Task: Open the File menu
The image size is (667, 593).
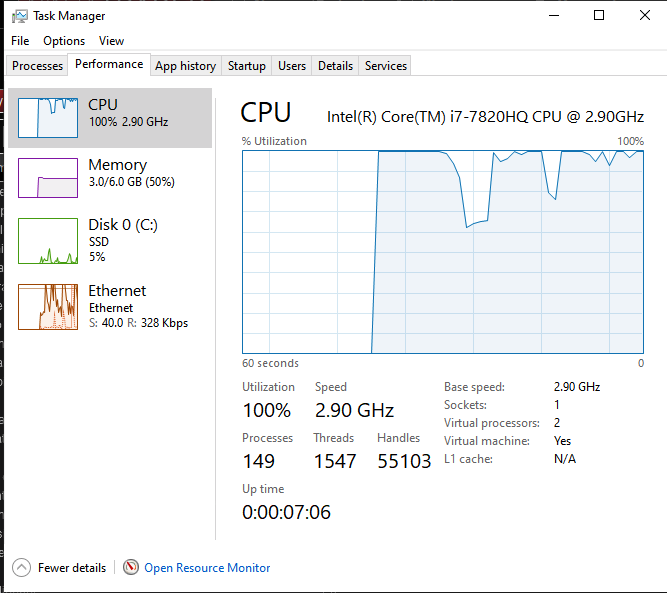Action: [20, 41]
